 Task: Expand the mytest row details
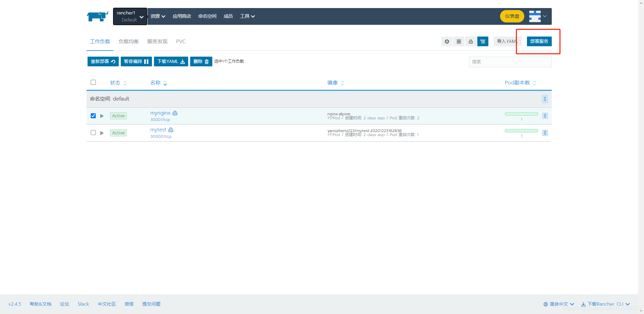pos(102,133)
